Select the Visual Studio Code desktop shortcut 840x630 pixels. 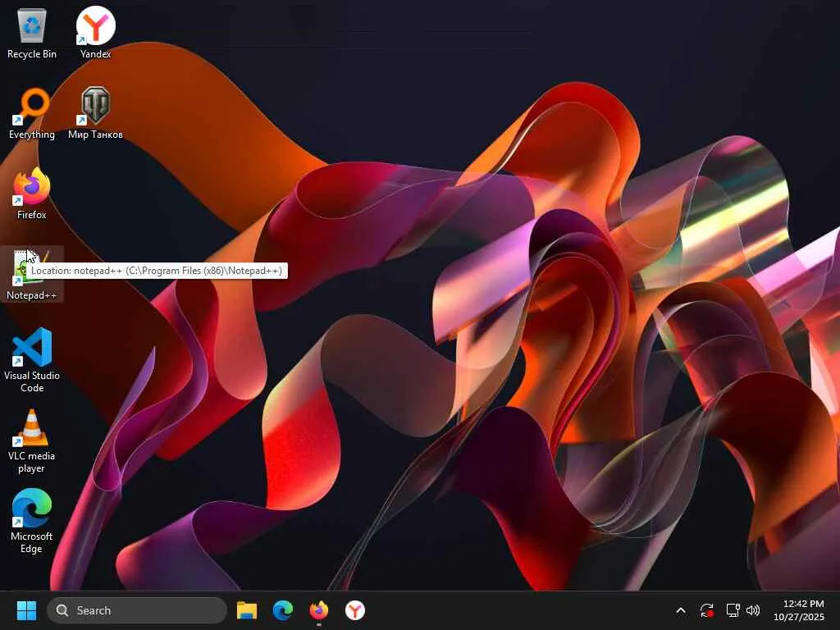[x=32, y=360]
